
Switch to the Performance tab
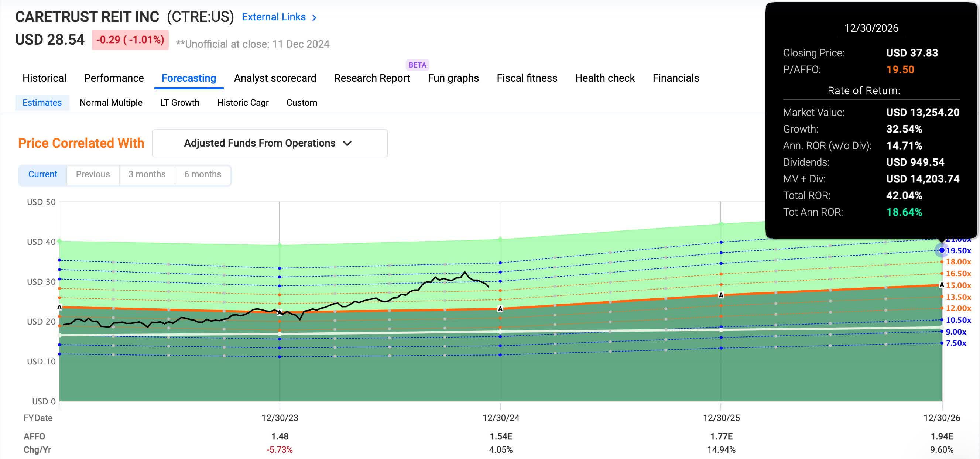click(x=113, y=78)
